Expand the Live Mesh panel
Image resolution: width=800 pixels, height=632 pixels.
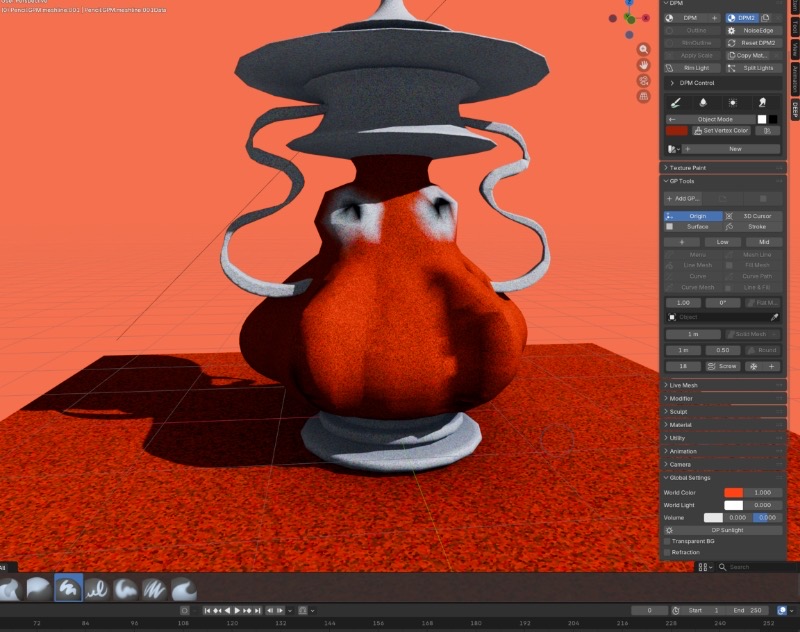point(722,385)
